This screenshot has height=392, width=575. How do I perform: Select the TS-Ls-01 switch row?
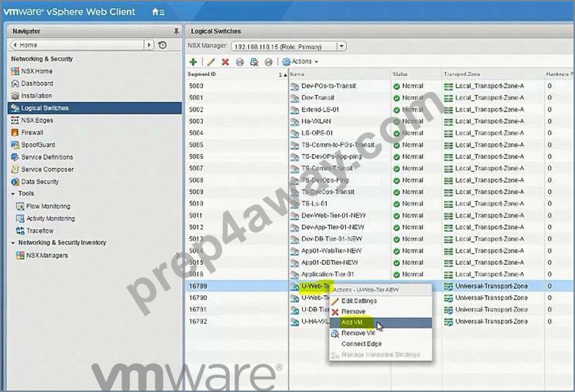tap(380, 204)
